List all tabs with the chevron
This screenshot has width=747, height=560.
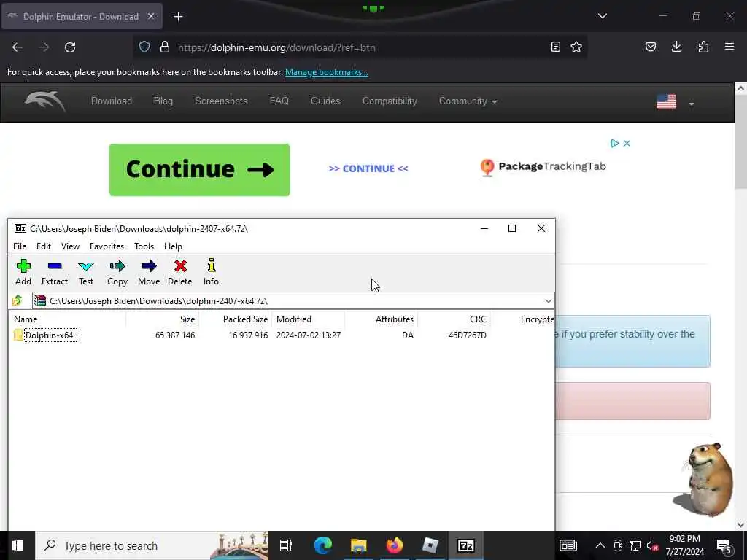[603, 16]
